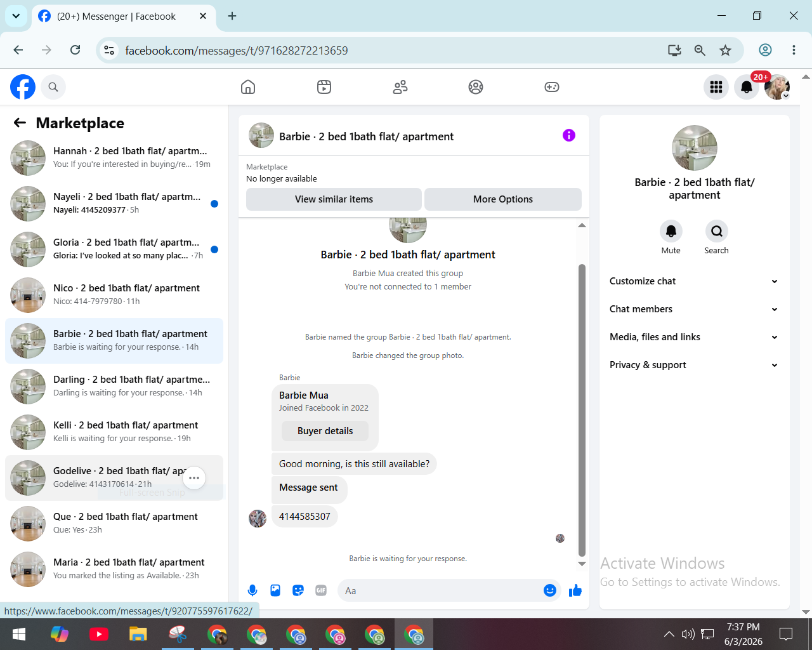Open Kelli's apartment conversation

[x=114, y=432]
